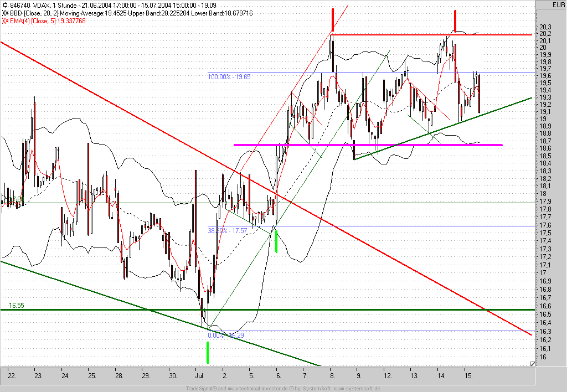Click the date label 9. on time axis
Image resolution: width=567 pixels, height=392 pixels.
pos(359,376)
